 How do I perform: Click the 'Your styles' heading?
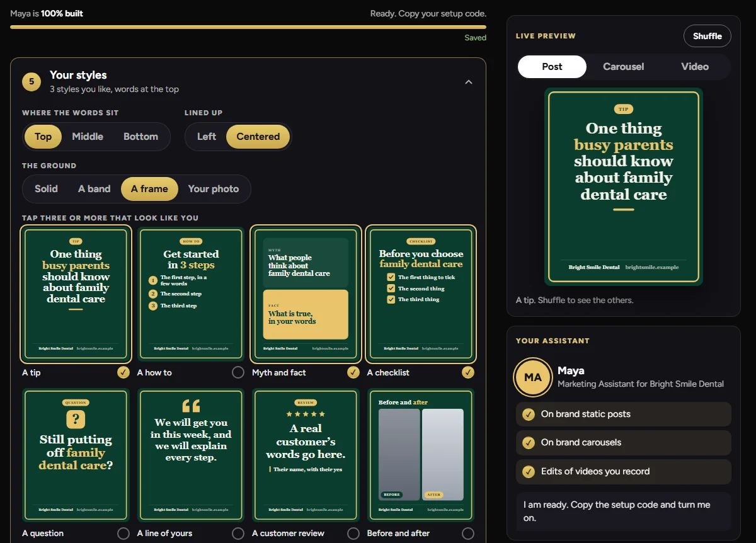[x=78, y=75]
